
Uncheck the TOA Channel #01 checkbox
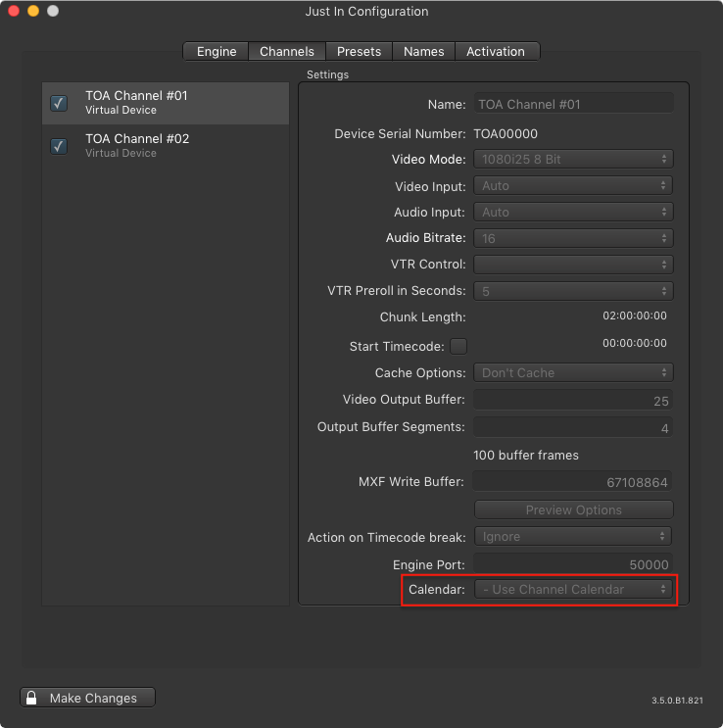(59, 103)
